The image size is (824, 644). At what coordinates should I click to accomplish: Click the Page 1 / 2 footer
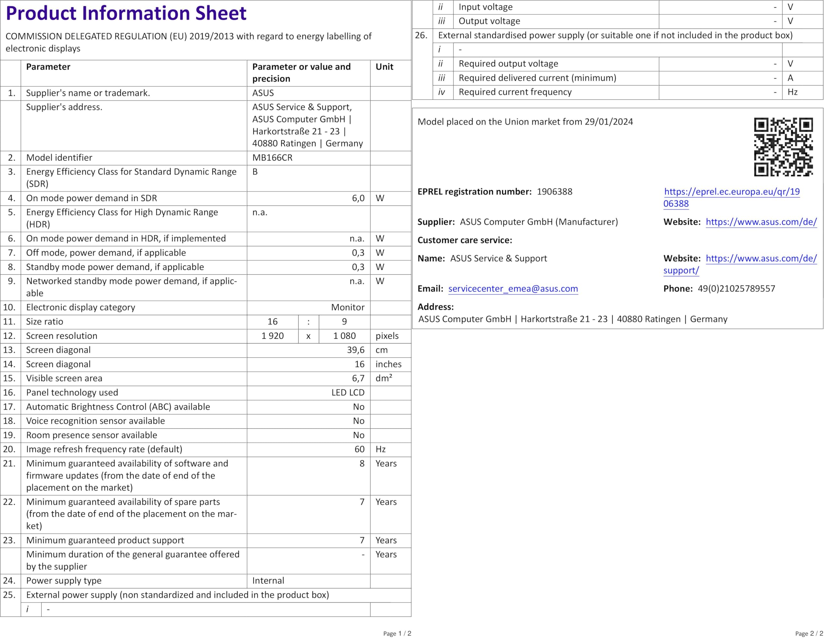point(397,633)
